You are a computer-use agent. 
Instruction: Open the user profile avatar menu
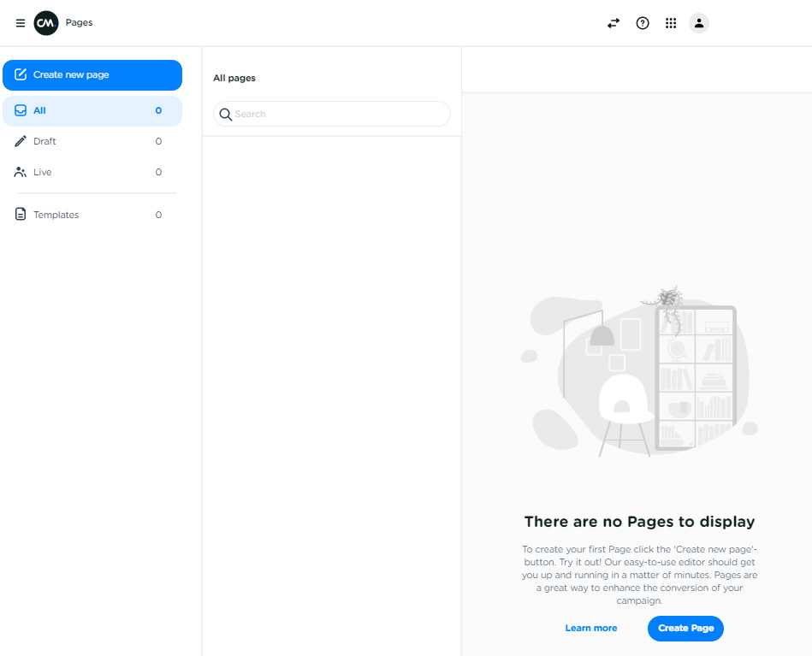699,23
